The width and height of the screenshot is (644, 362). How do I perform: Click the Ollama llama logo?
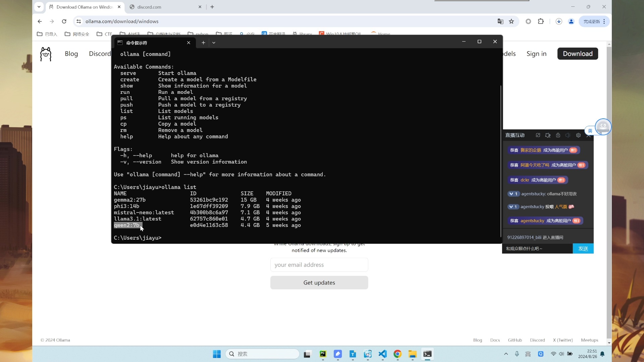[x=46, y=54]
